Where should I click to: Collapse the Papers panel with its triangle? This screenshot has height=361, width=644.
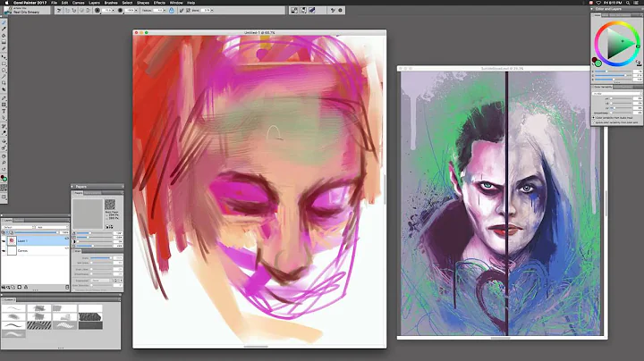[72, 186]
